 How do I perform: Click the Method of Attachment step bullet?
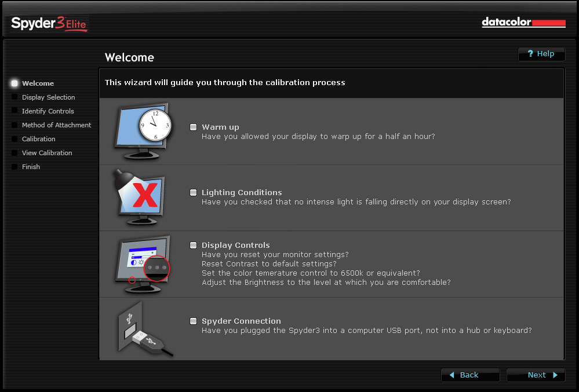pyautogui.click(x=14, y=125)
